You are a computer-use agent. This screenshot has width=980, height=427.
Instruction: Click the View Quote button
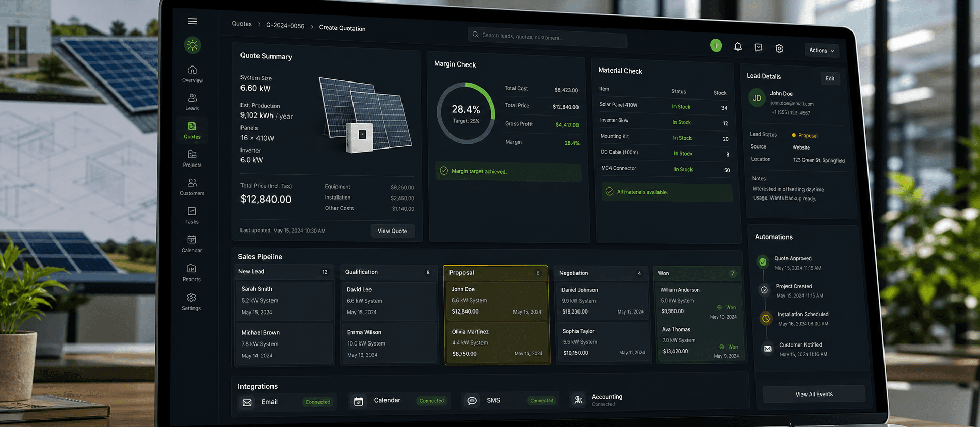click(x=392, y=231)
